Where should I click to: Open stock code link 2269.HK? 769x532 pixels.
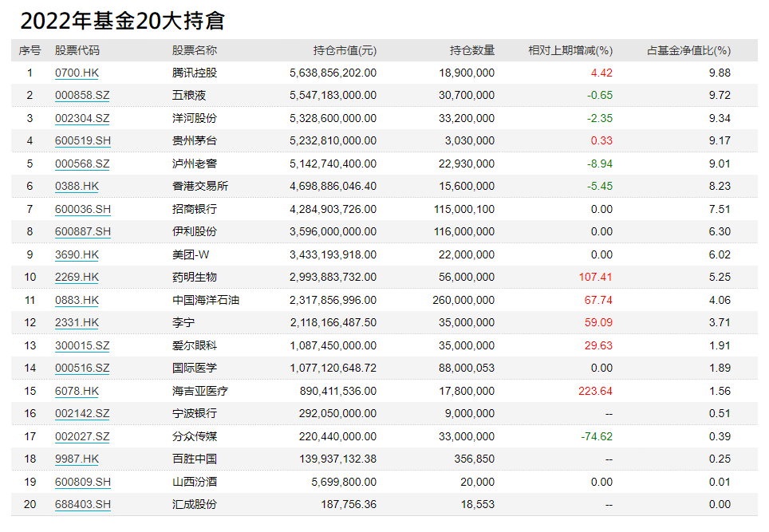(77, 277)
